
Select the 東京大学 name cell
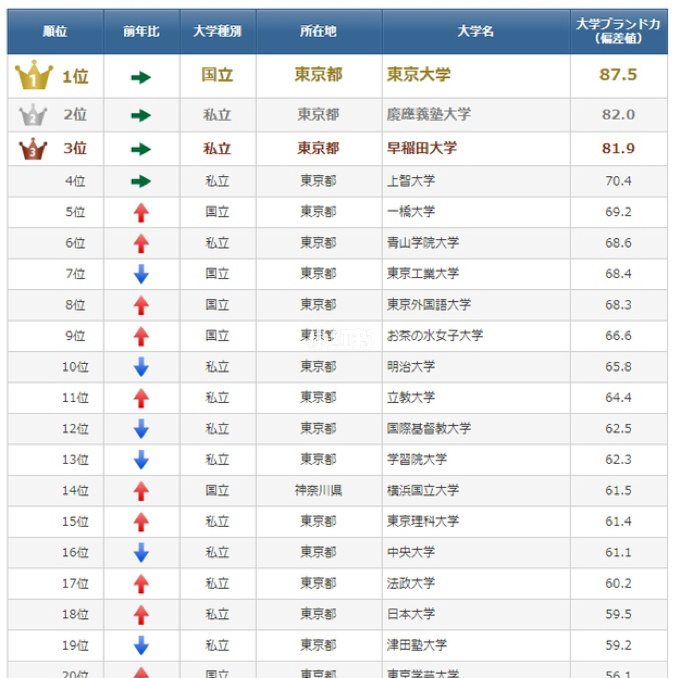476,76
